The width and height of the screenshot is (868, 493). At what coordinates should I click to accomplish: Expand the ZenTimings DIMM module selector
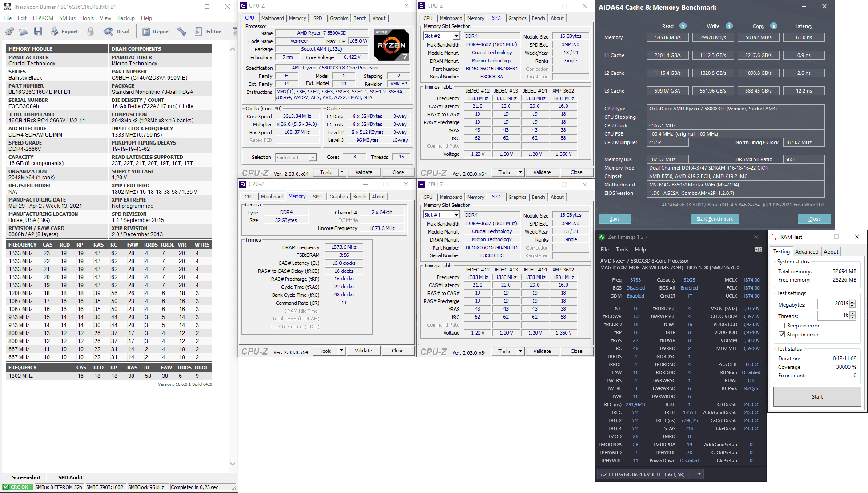click(699, 474)
